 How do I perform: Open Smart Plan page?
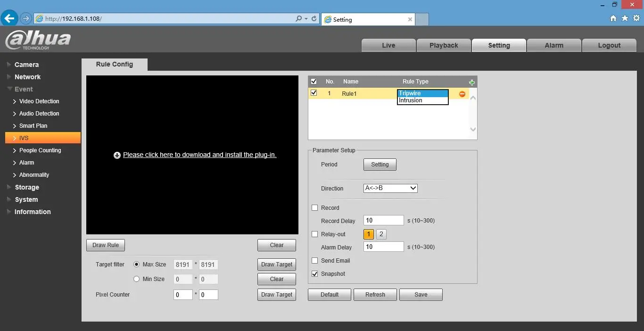click(33, 126)
